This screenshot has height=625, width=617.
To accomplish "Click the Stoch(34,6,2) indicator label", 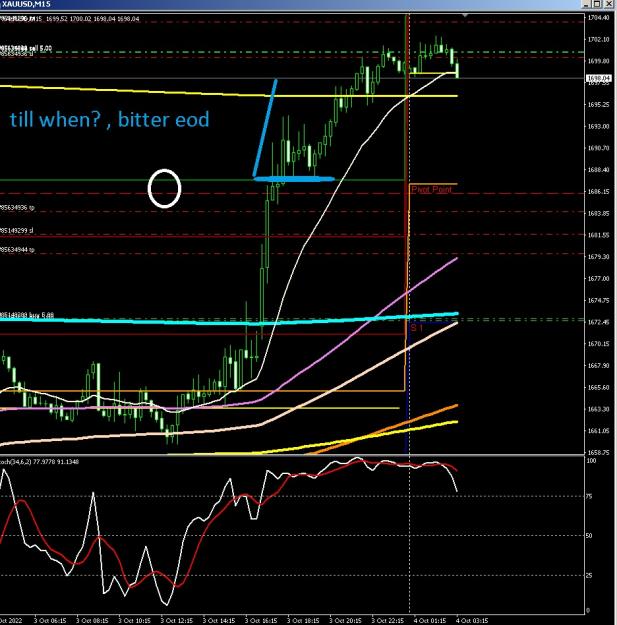I will pos(39,462).
